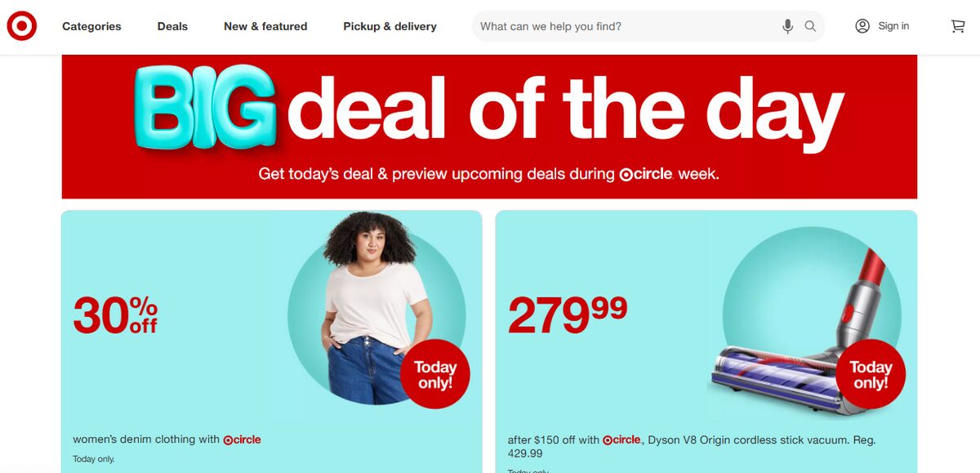The image size is (980, 473).
Task: Open the New & featured menu
Action: click(265, 26)
